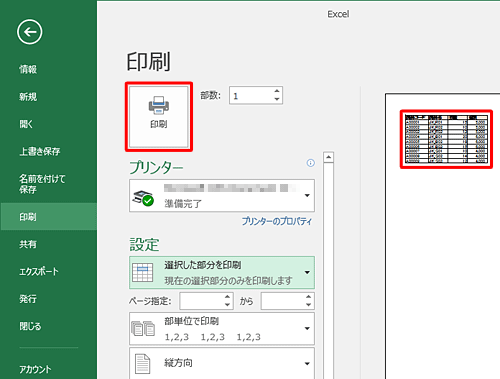
Task: Increment the end page spinner after から
Action: (309, 297)
